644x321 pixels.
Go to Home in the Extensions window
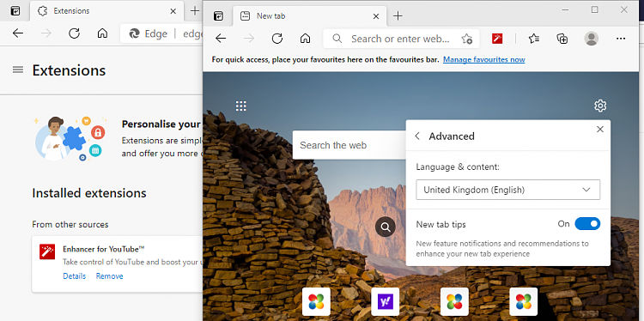pyautogui.click(x=102, y=33)
